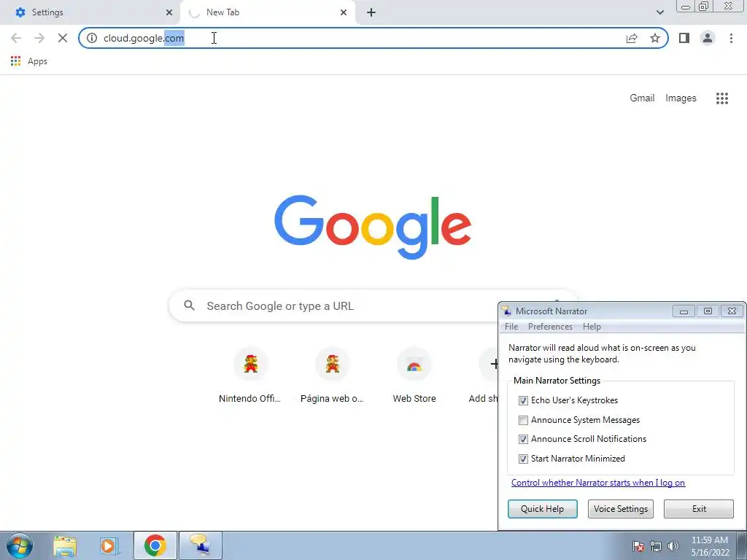This screenshot has height=560, width=747.
Task: Open Action Center flag tray icon
Action: click(638, 546)
